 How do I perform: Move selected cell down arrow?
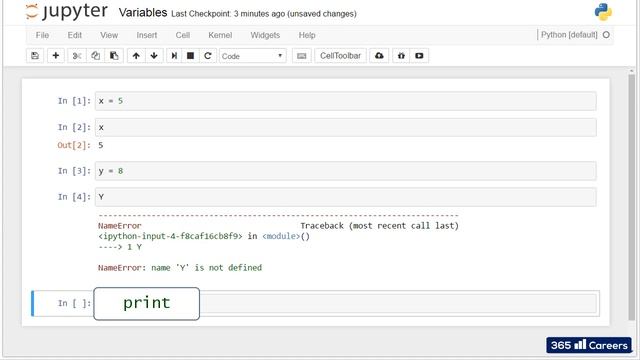(154, 56)
